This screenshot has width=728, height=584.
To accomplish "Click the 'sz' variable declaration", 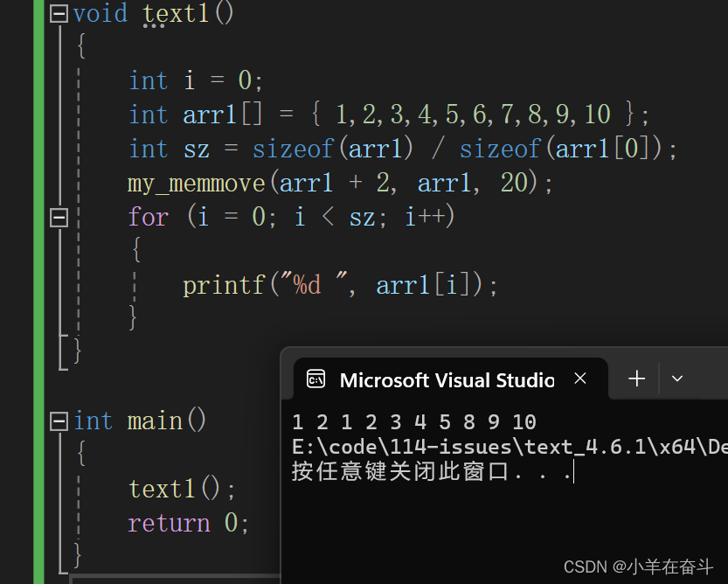I will point(197,149).
